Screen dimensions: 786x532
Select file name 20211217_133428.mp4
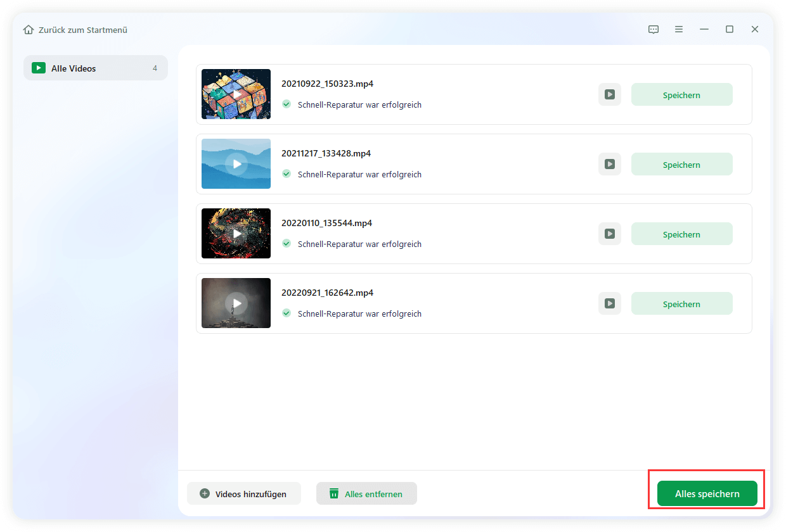pos(326,153)
